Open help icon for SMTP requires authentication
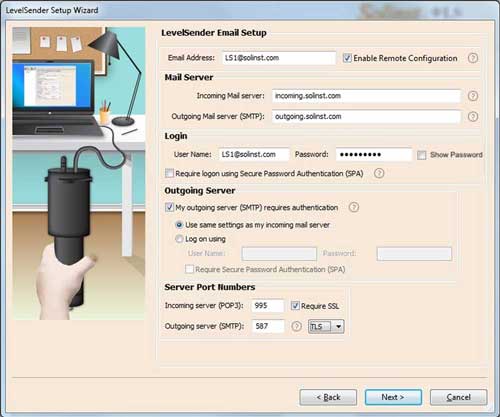Viewport: 500px width, 417px height. tap(354, 207)
